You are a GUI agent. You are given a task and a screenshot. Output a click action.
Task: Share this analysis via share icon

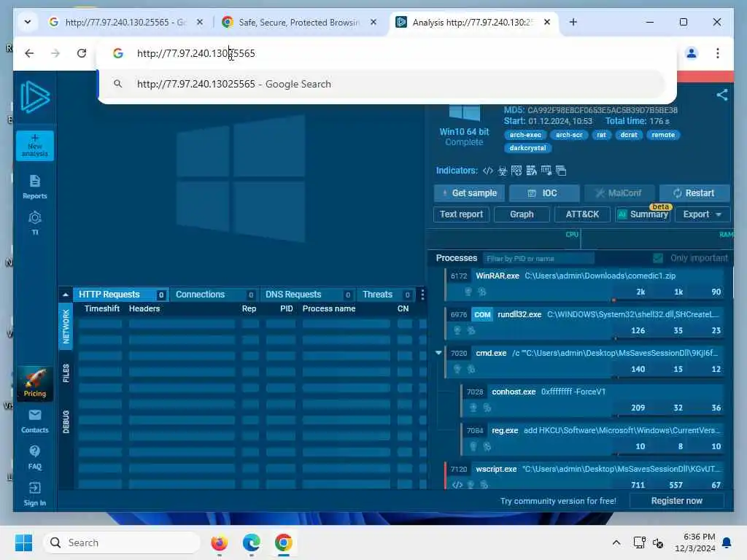click(x=721, y=95)
